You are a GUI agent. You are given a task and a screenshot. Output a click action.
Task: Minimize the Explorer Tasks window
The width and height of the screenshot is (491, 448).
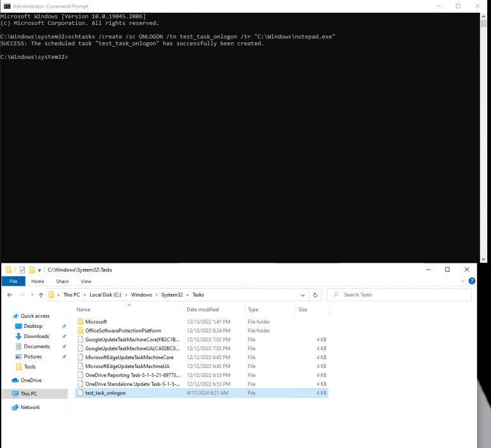click(x=428, y=270)
